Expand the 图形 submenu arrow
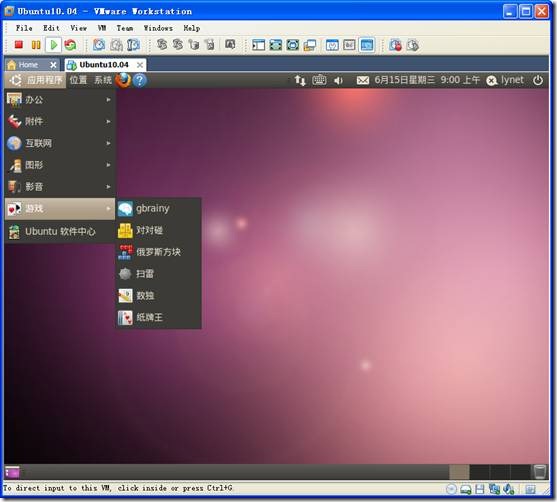The height and width of the screenshot is (502, 557). (x=108, y=165)
